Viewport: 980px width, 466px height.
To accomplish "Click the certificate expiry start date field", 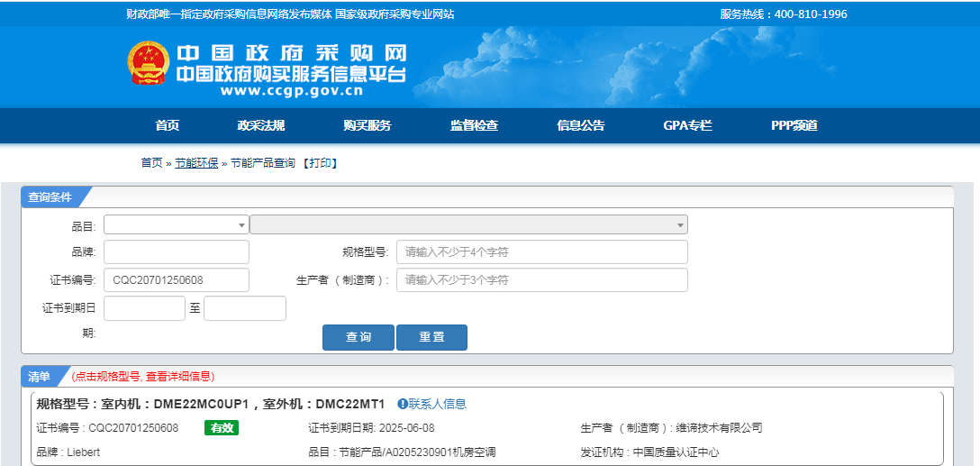I will tap(144, 308).
